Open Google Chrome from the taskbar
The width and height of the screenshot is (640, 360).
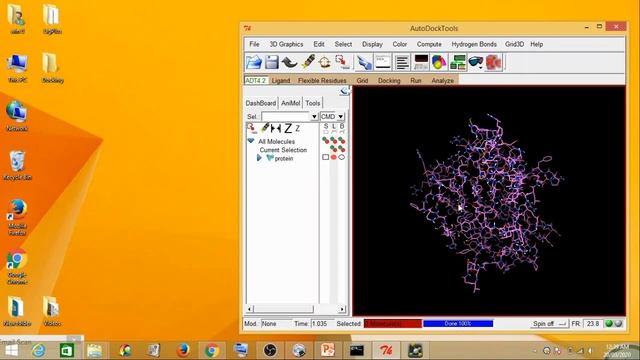click(x=212, y=350)
